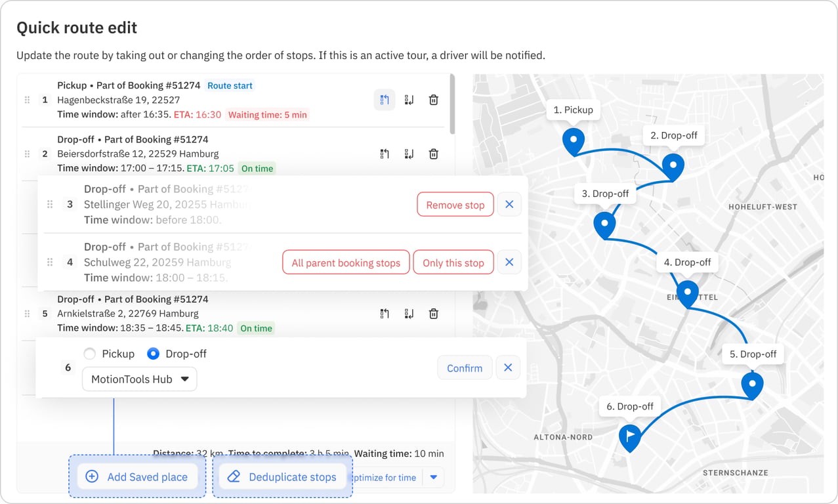Click the 5. Drop-off map label
Screen dimensions: 838x504
pyautogui.click(x=753, y=354)
